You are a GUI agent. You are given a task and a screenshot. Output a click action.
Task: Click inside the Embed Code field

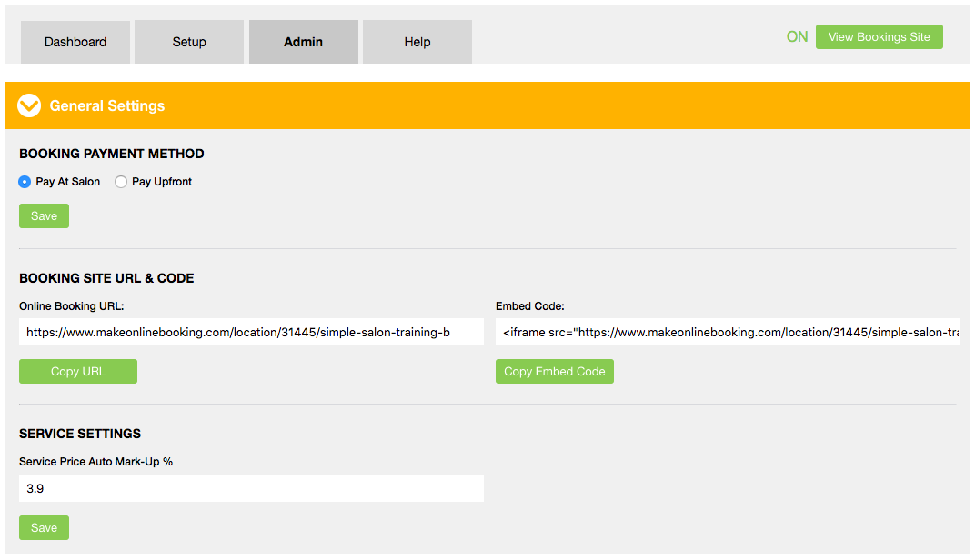click(728, 332)
